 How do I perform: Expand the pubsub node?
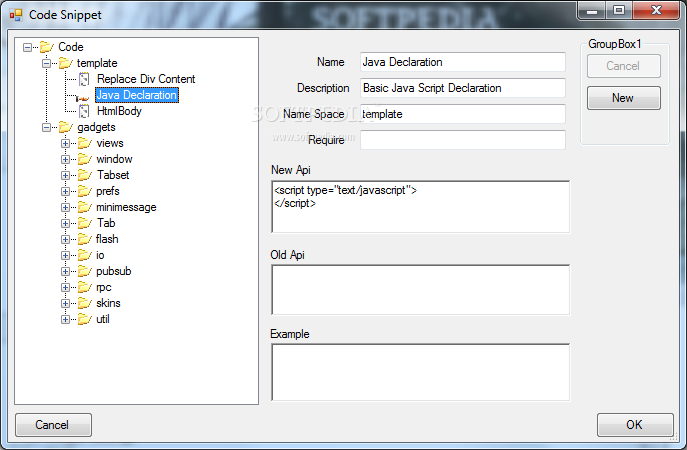65,272
